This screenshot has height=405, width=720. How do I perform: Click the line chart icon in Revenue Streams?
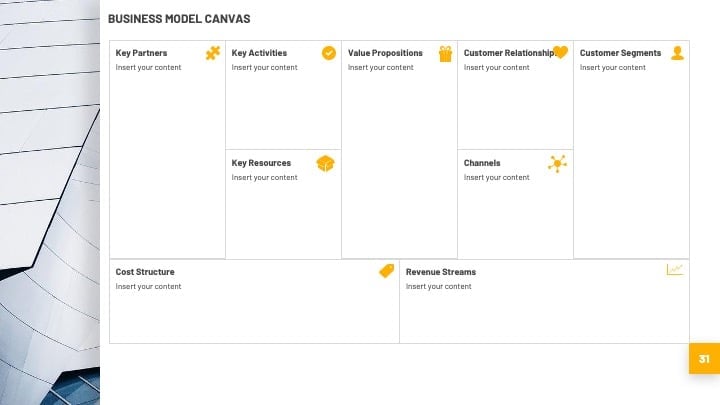coord(675,270)
